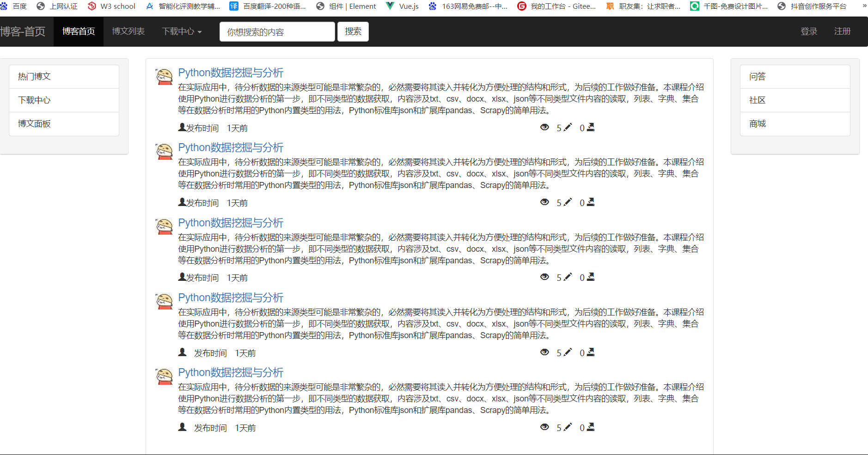Open the 抖音创作服务平台 bookmark

812,6
